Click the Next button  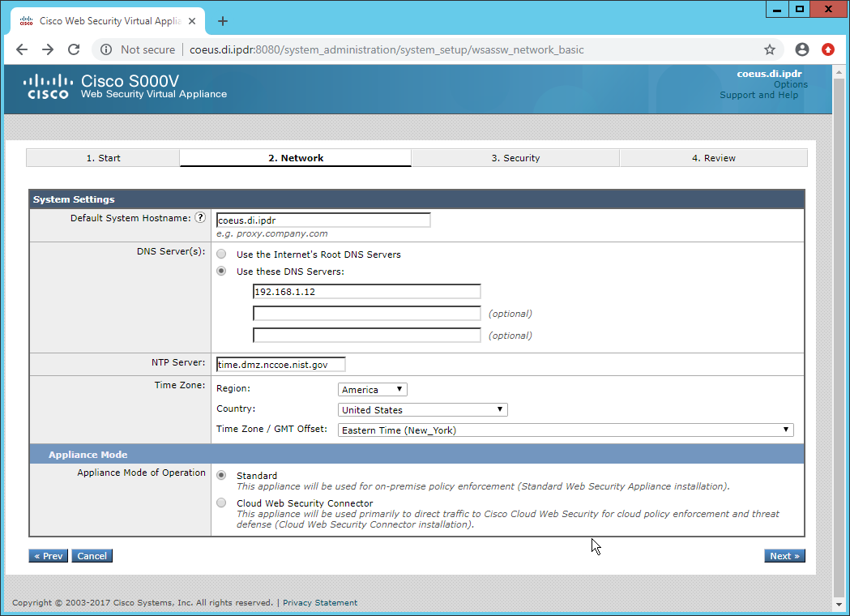pos(784,556)
